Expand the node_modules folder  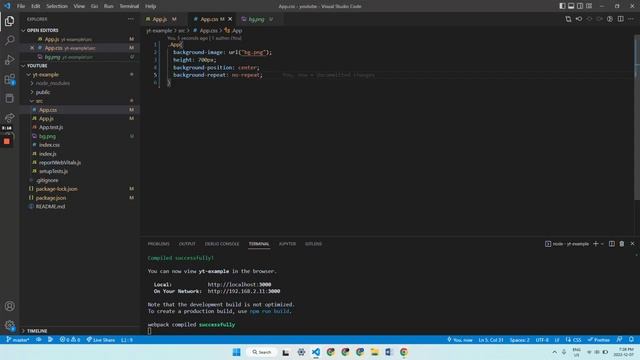coord(52,83)
